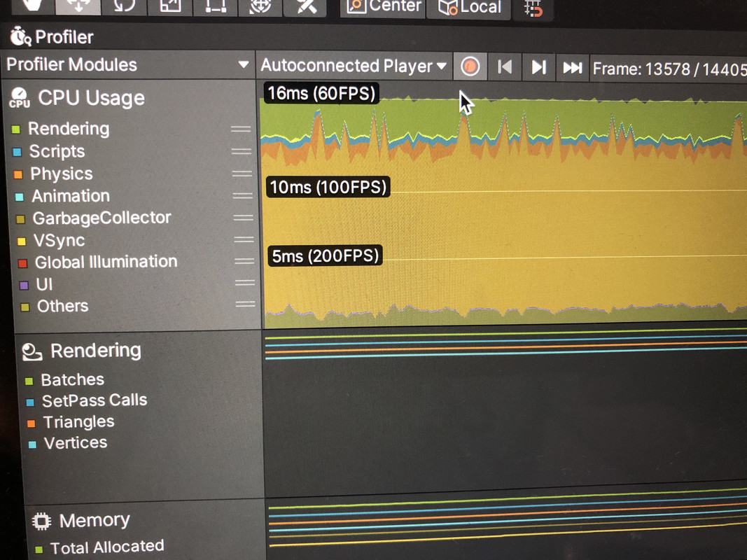Click the CPU Usage module icon

click(20, 97)
